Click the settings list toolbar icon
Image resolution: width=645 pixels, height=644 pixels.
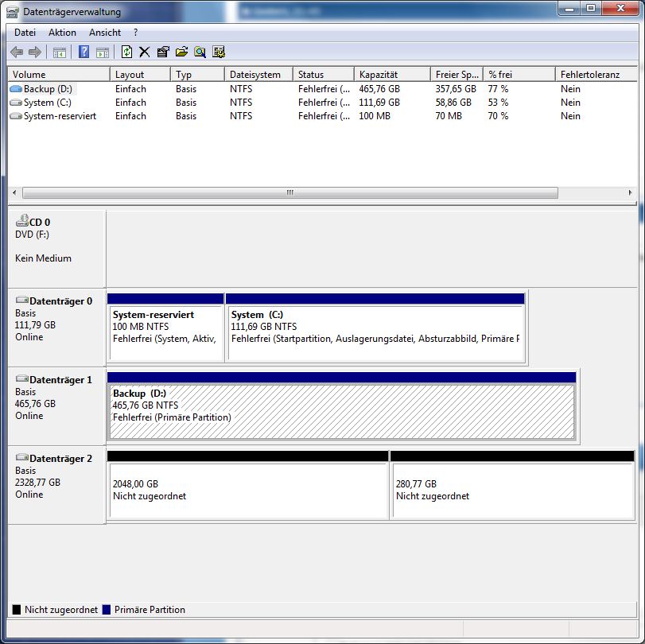point(219,52)
